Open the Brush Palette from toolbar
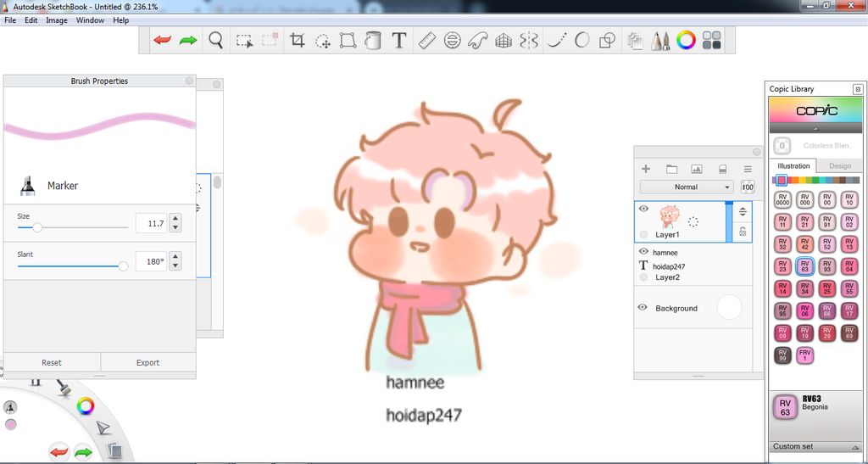 [659, 41]
